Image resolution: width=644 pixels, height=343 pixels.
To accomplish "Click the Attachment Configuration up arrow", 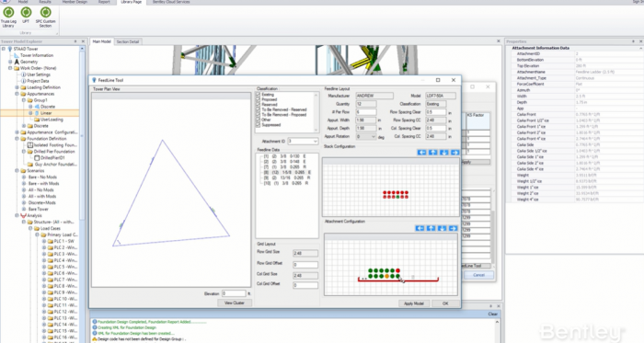I will pos(431,228).
